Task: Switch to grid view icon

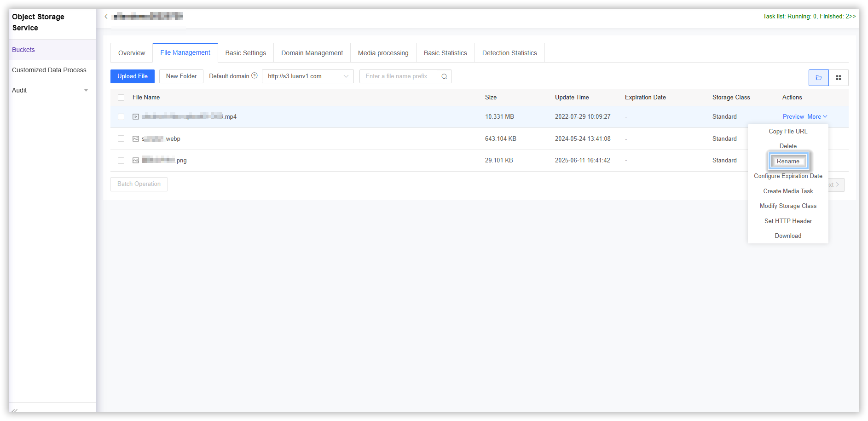Action: (x=839, y=78)
